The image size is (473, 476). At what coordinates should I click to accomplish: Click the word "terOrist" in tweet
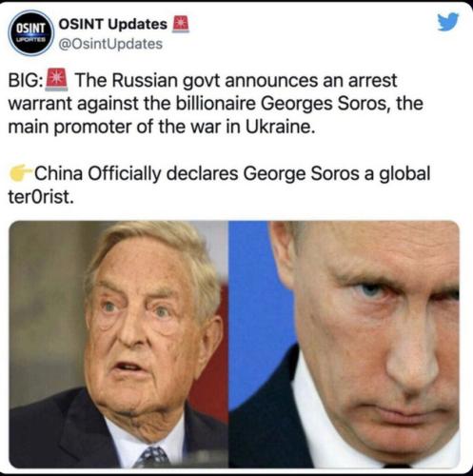point(39,197)
